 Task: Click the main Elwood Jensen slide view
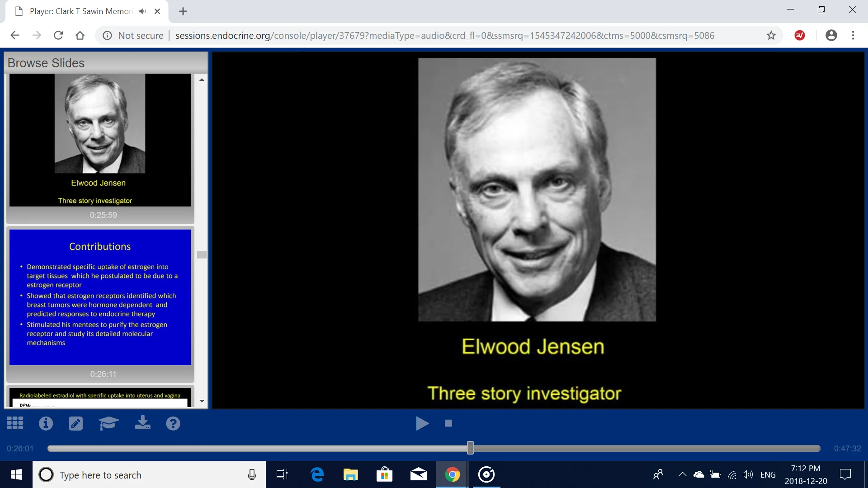point(538,230)
